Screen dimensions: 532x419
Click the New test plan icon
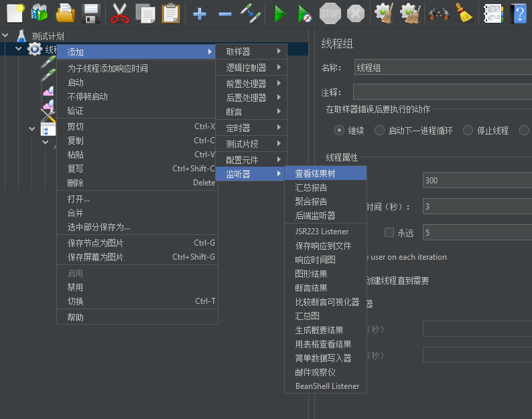(15, 13)
